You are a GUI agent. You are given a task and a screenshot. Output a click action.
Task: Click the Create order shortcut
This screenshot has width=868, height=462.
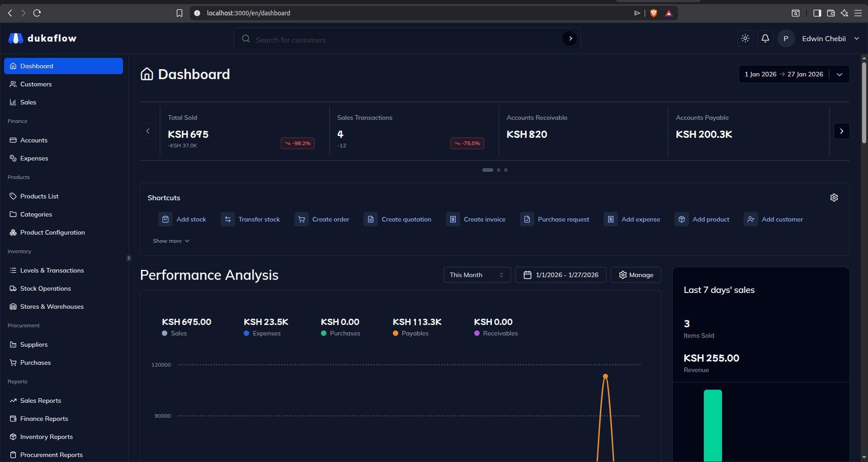point(322,219)
